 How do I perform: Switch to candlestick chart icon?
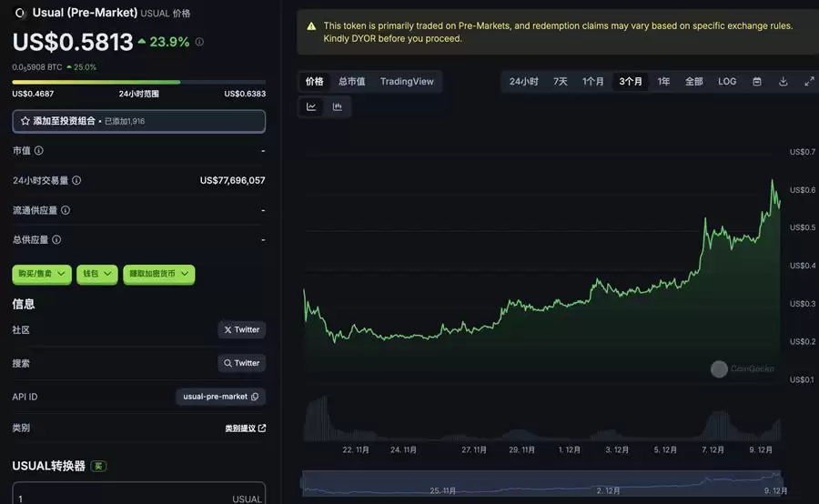[x=338, y=106]
